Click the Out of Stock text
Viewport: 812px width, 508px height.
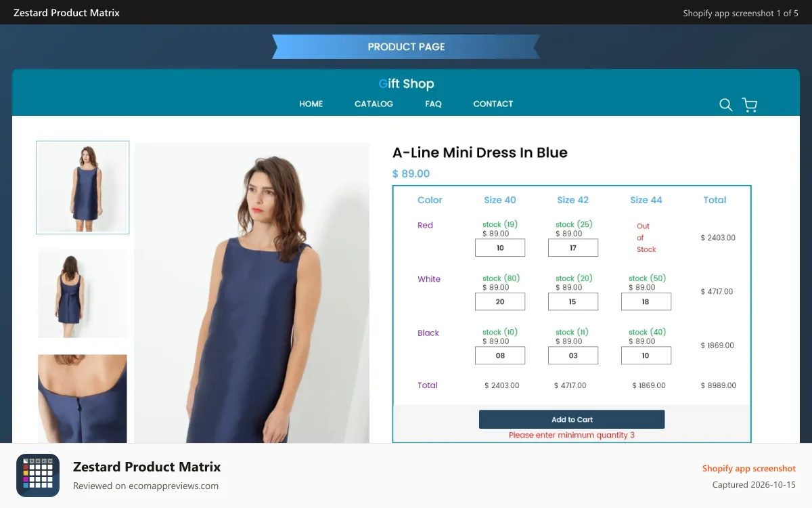646,238
